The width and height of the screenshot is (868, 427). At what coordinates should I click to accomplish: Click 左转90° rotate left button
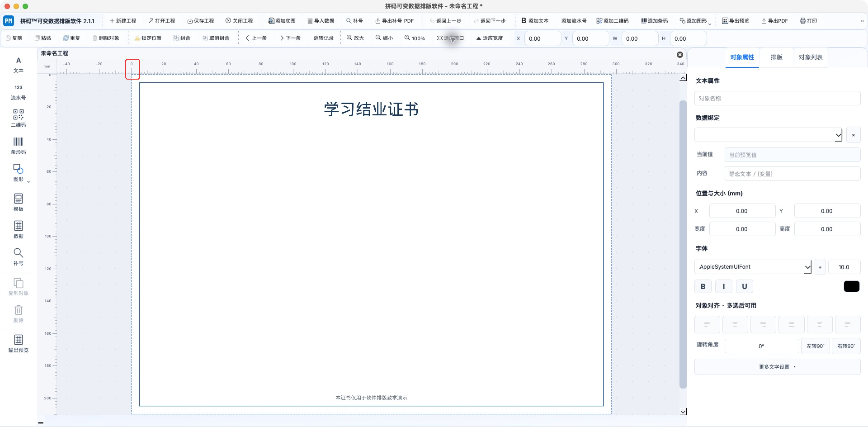click(816, 346)
